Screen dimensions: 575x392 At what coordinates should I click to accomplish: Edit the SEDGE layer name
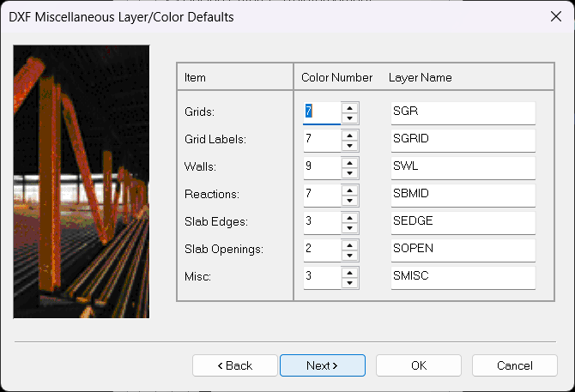(463, 222)
